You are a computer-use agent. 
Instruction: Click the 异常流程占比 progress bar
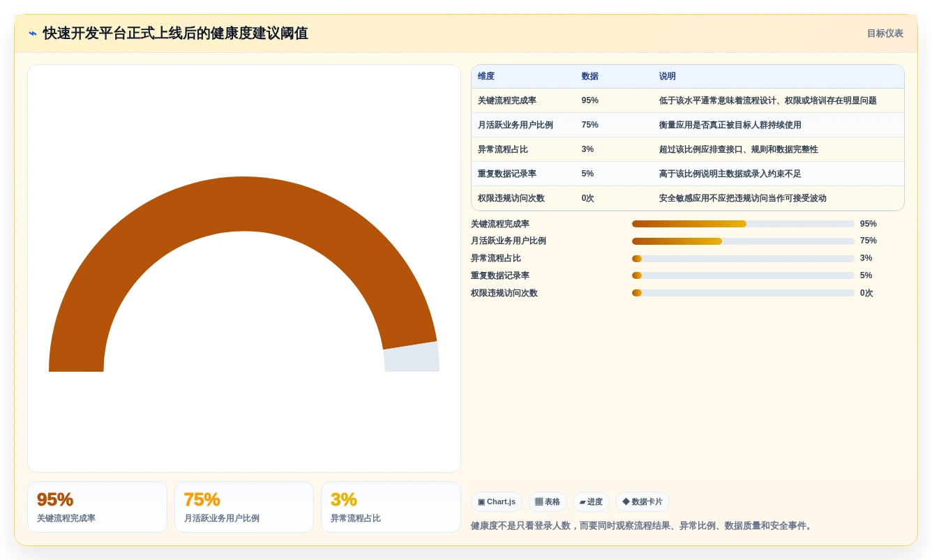point(743,259)
